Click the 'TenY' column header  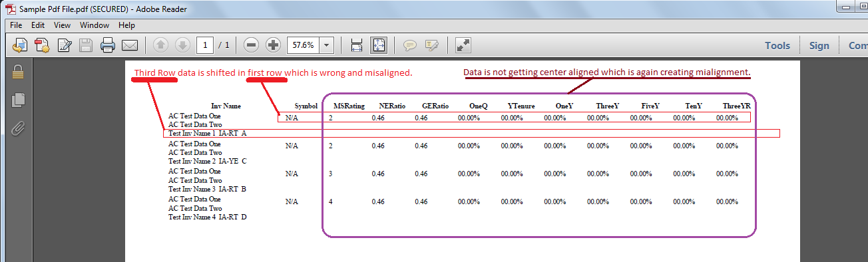(x=694, y=106)
